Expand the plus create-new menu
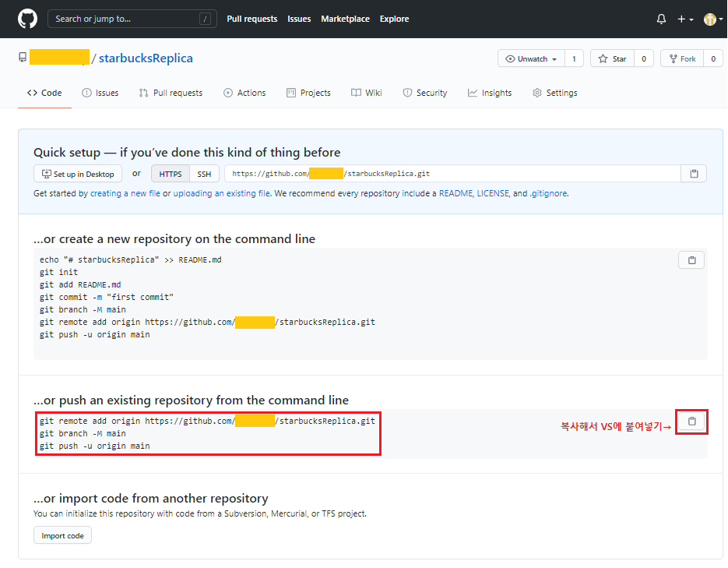This screenshot has width=728, height=568. [x=685, y=19]
